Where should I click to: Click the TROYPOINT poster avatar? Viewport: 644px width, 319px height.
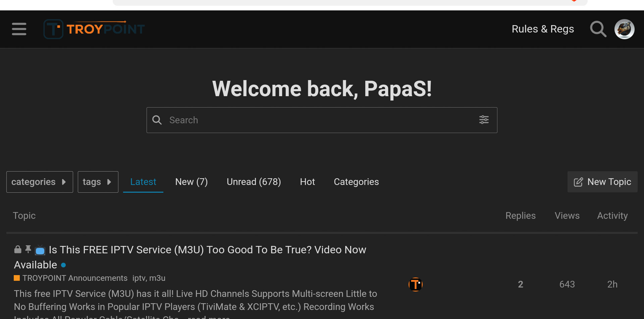tap(415, 284)
